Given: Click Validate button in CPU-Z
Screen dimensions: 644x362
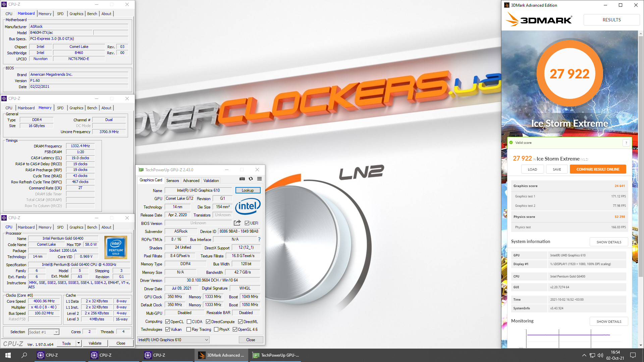Looking at the screenshot, I should [95, 343].
